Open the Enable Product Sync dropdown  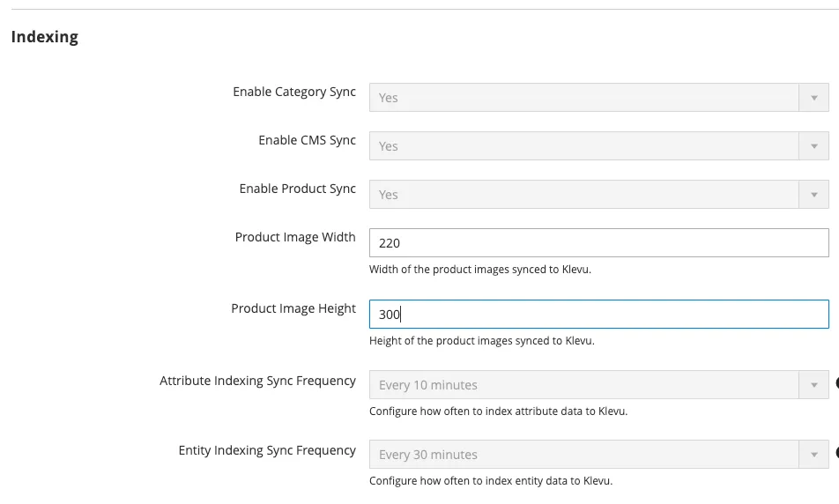pos(598,194)
